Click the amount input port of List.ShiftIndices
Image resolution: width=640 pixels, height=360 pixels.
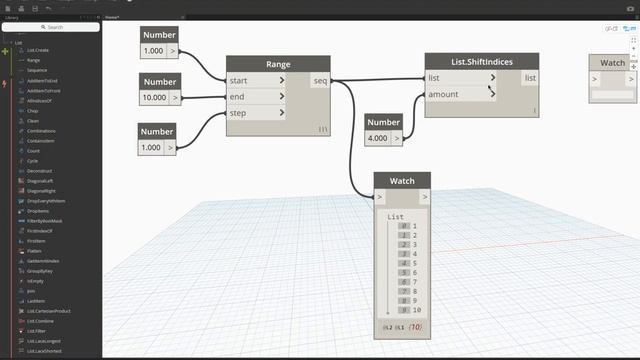[x=461, y=94]
